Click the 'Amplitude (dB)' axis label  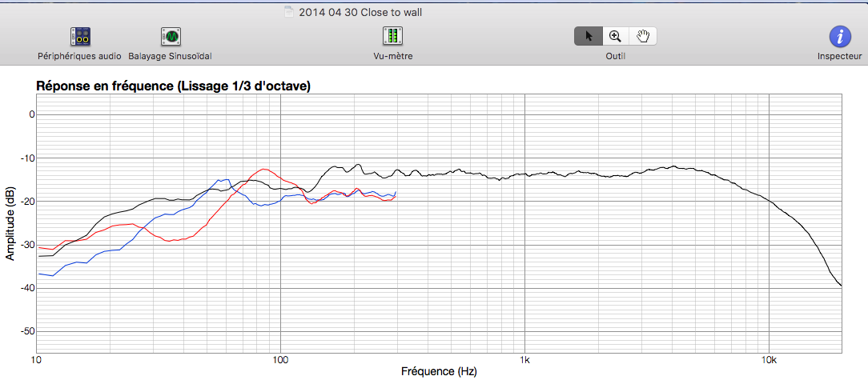pyautogui.click(x=10, y=223)
